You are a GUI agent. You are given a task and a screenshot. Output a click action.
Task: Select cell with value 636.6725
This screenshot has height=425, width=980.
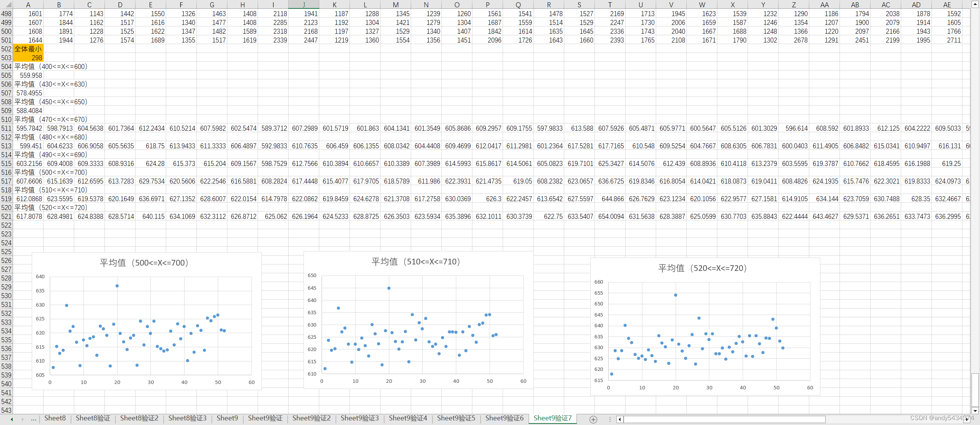(610, 181)
